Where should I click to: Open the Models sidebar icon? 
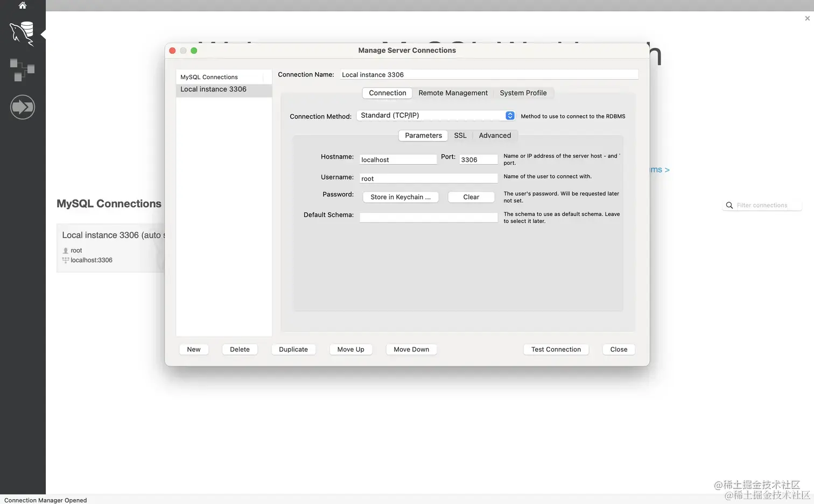coord(22,70)
